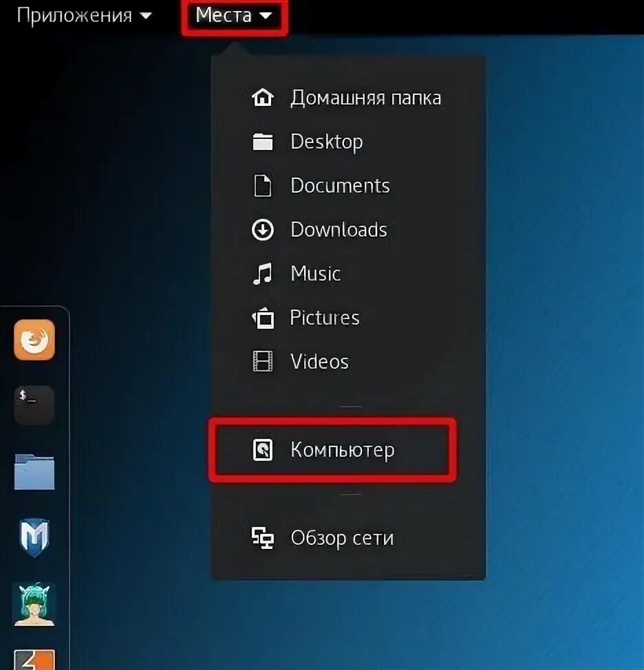This screenshot has height=670, width=644.
Task: Click the Downloads arrow icon
Action: coord(262,230)
